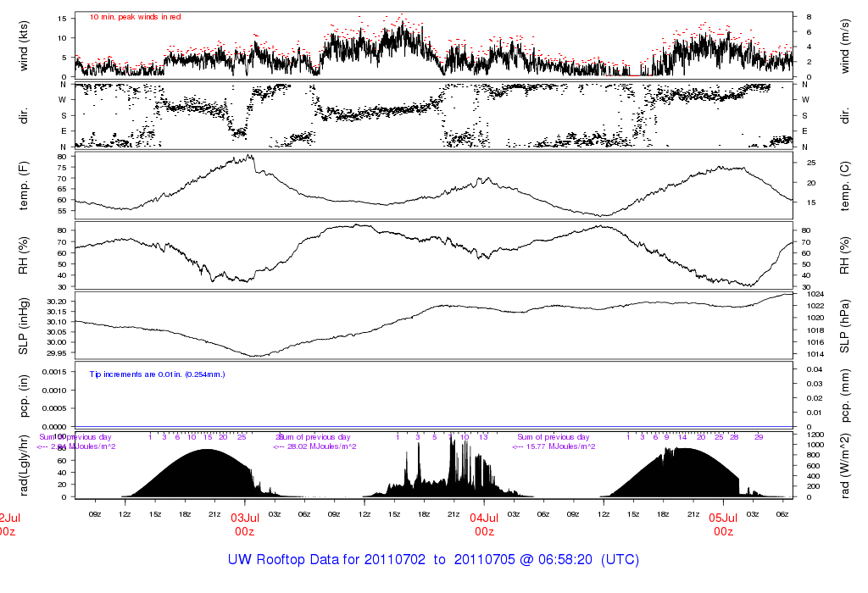Image resolution: width=868 pixels, height=593 pixels.
Task: Select 'Tip increments are 0.01in. (0.254mm.)' text
Action: pos(157,374)
